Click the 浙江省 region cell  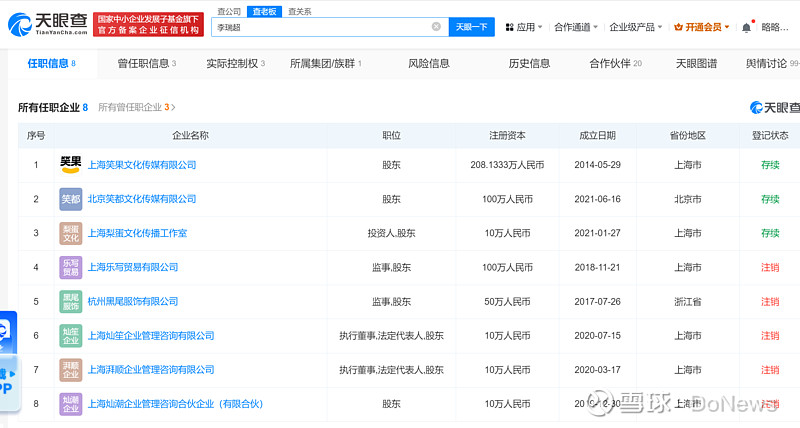(x=688, y=301)
